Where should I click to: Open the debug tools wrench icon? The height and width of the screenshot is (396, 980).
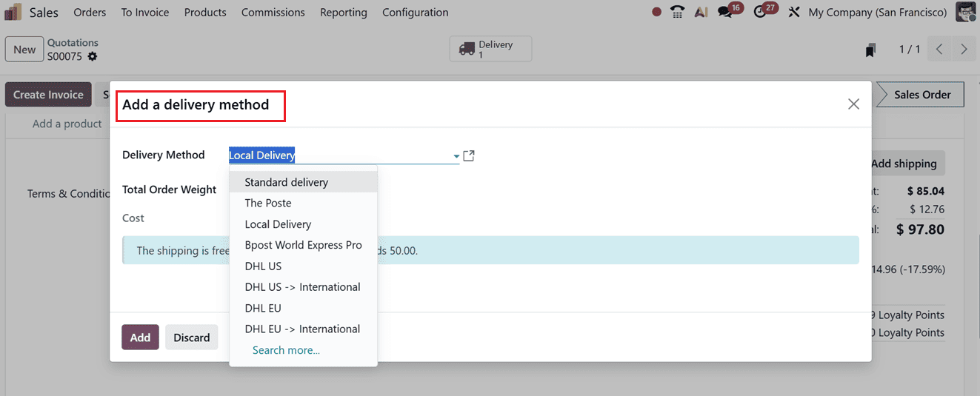794,13
